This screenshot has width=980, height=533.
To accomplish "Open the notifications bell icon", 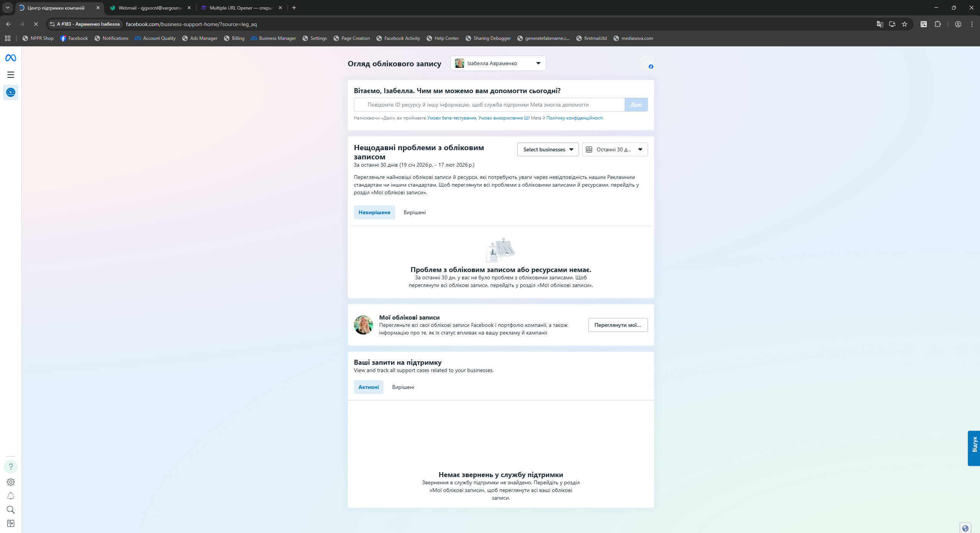I will (10, 496).
